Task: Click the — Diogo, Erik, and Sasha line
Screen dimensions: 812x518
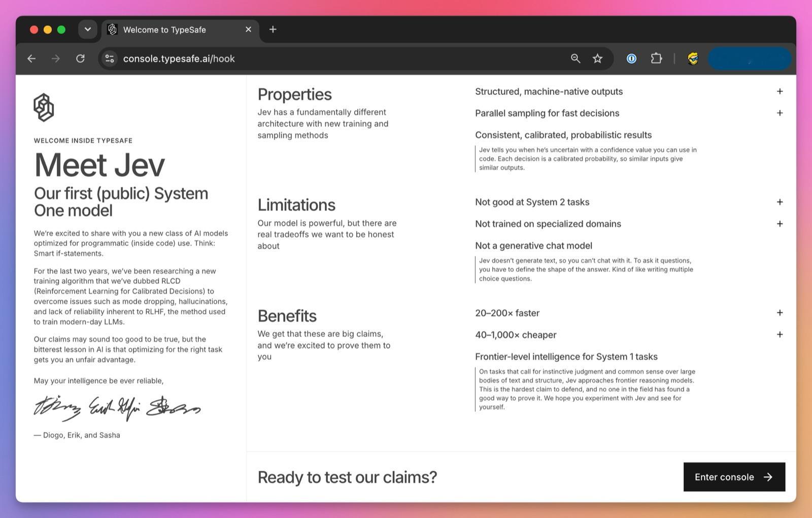Action: point(77,435)
